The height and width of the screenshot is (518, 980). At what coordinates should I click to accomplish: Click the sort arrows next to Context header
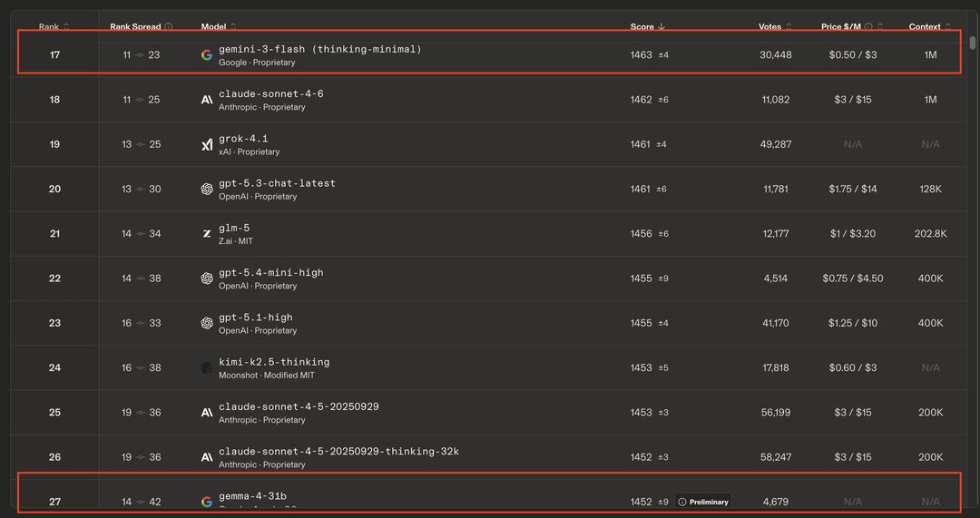coord(948,27)
